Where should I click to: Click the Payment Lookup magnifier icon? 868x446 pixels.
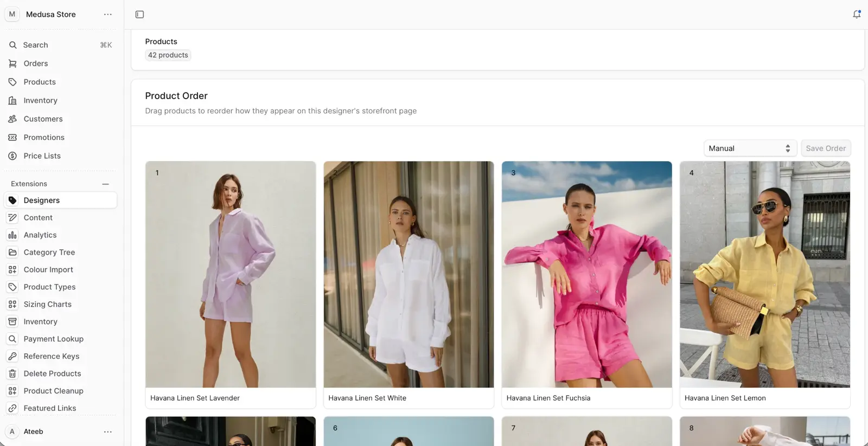[12, 339]
